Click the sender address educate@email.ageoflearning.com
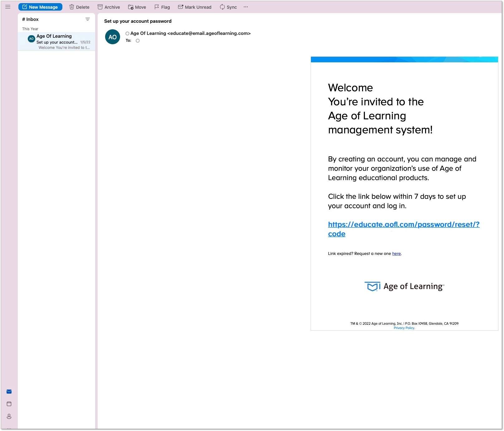The image size is (504, 431). (209, 33)
